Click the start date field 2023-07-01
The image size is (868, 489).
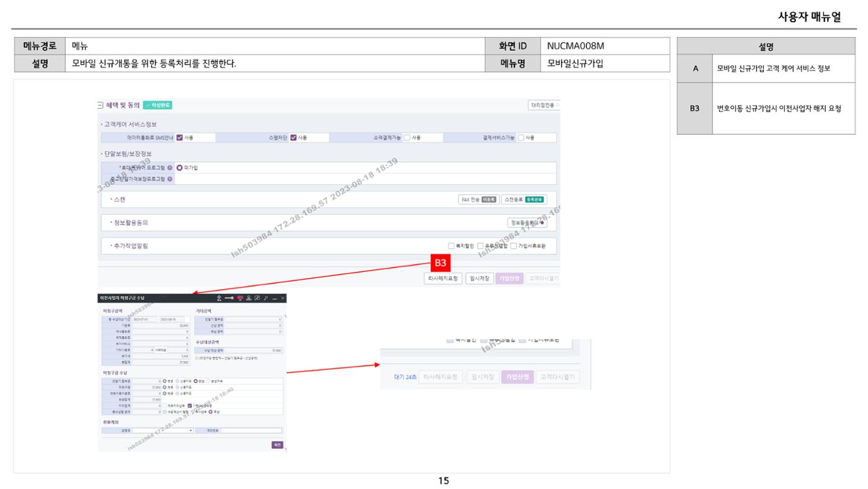click(x=144, y=319)
